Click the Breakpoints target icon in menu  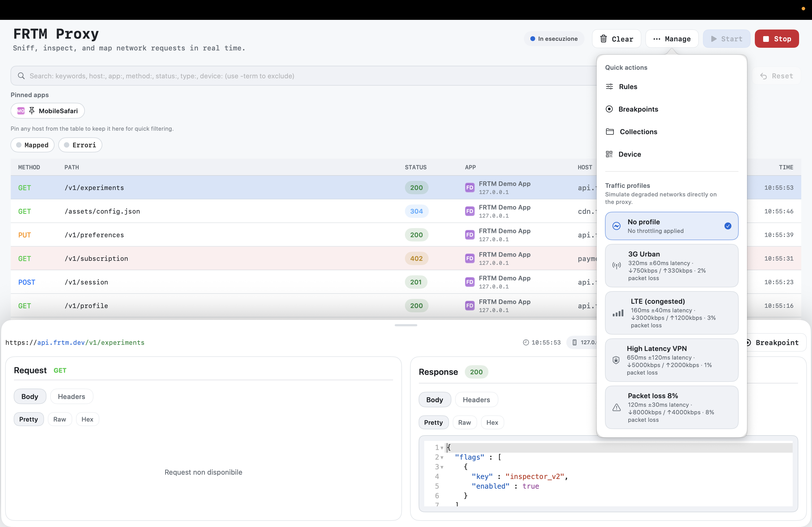coord(609,109)
